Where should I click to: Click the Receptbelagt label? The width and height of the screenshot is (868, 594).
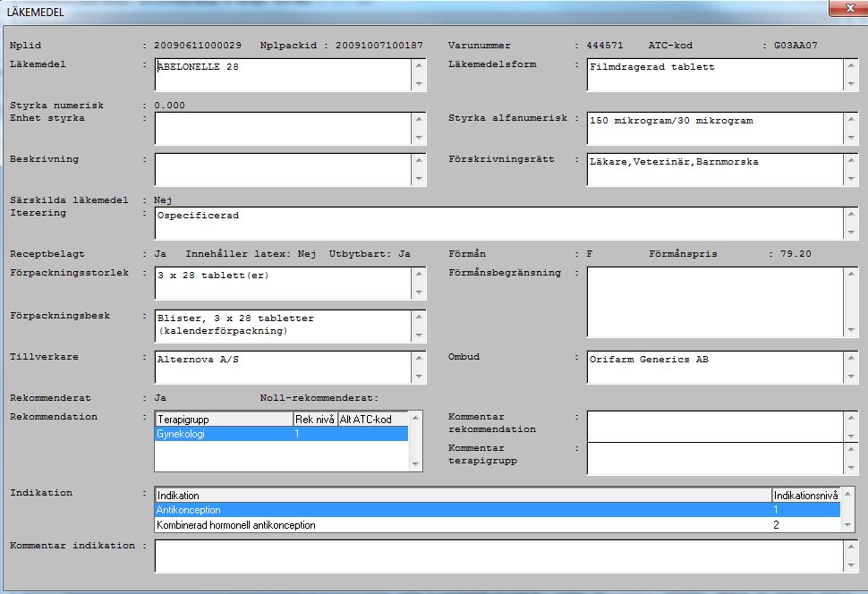click(47, 253)
